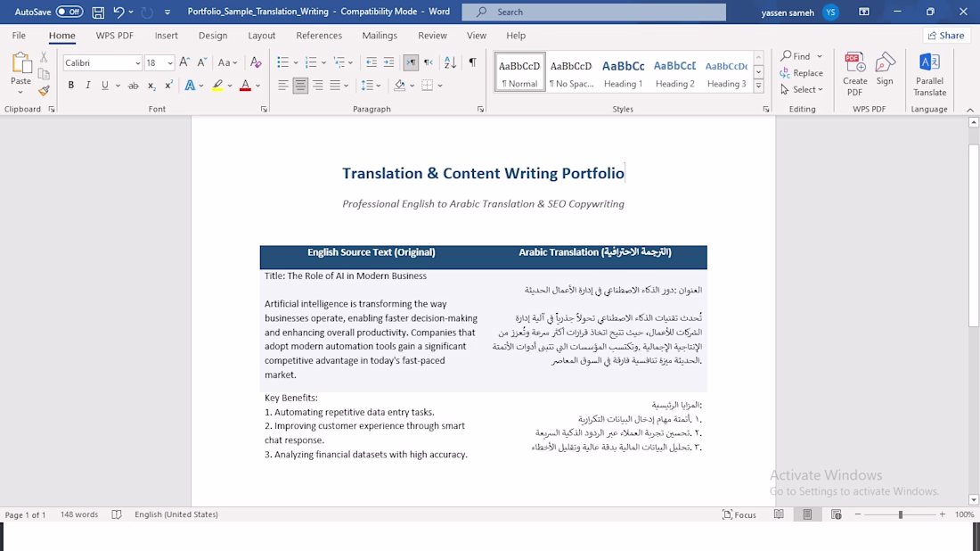Open the Insert ribbon tab
Image resolution: width=980 pixels, height=551 pixels.
(x=167, y=36)
